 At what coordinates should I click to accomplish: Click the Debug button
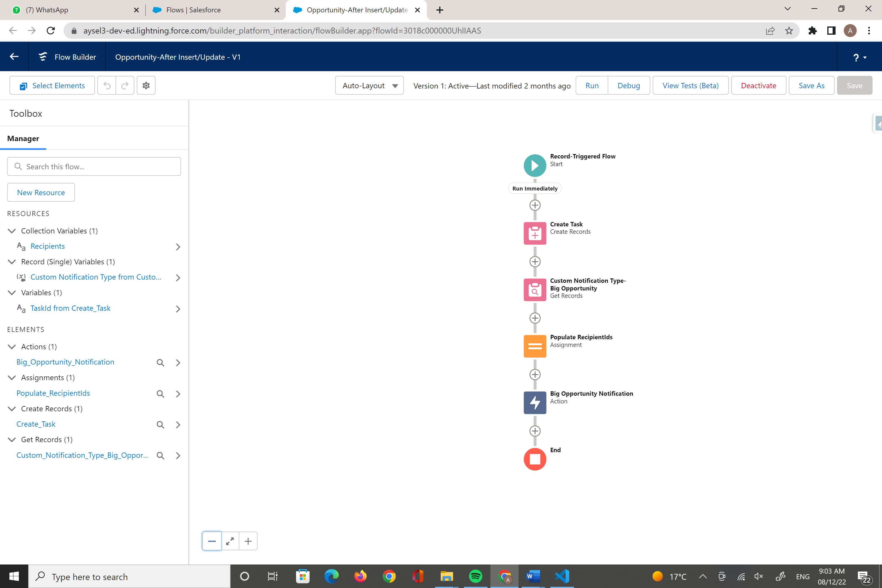[x=629, y=86]
